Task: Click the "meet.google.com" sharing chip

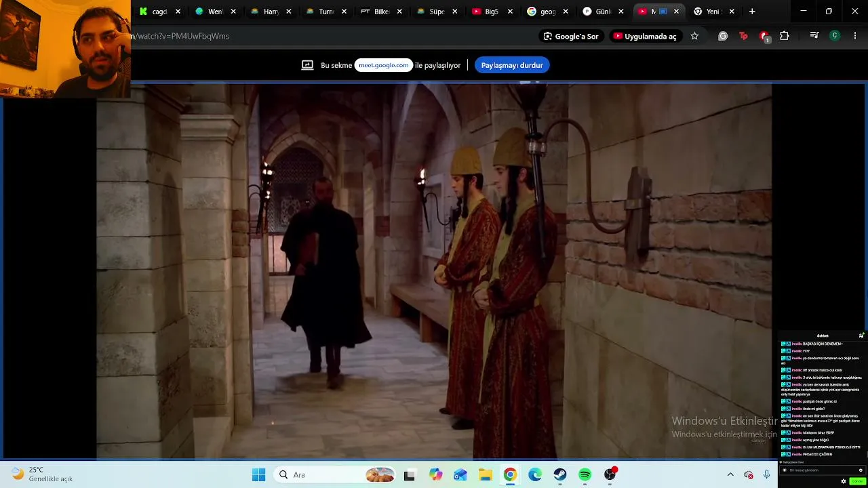Action: [384, 65]
